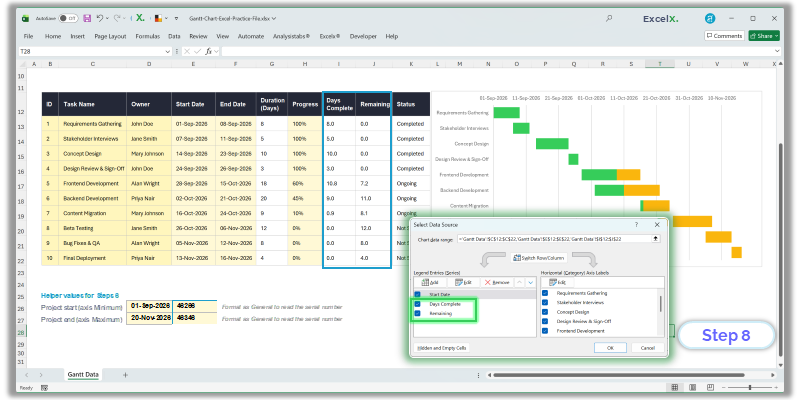Click the fill color icon in quick access toolbar
This screenshot has height=400, width=800.
[x=158, y=18]
